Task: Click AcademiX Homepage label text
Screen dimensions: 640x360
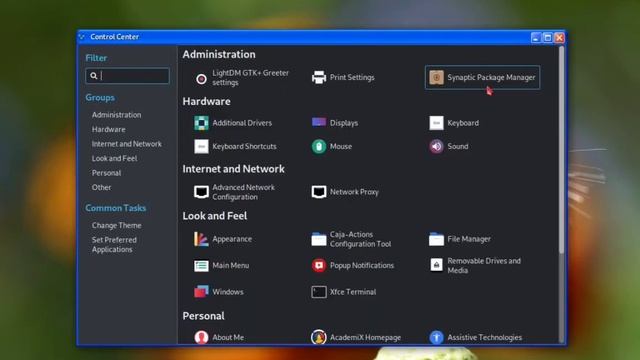Action: click(x=365, y=338)
